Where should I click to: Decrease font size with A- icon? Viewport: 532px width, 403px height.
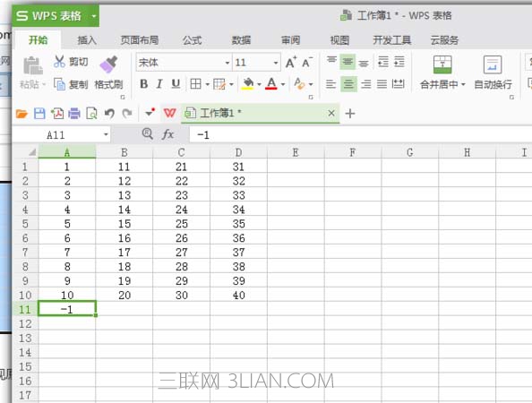307,63
